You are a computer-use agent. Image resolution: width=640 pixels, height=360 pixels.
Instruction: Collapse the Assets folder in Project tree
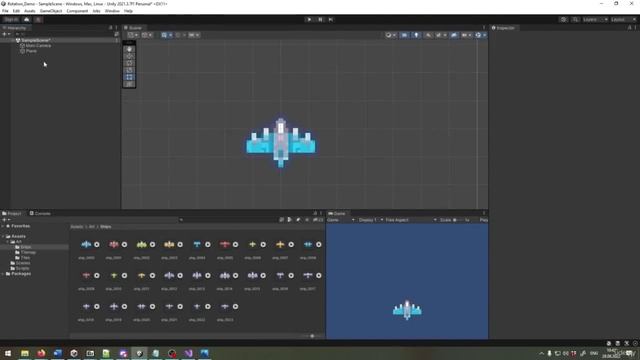[x=3, y=236]
